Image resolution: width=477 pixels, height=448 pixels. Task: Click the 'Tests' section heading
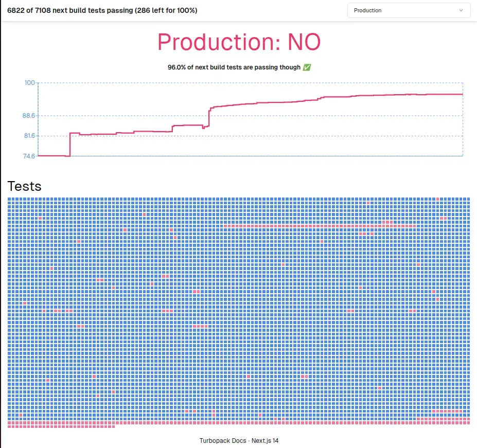24,186
